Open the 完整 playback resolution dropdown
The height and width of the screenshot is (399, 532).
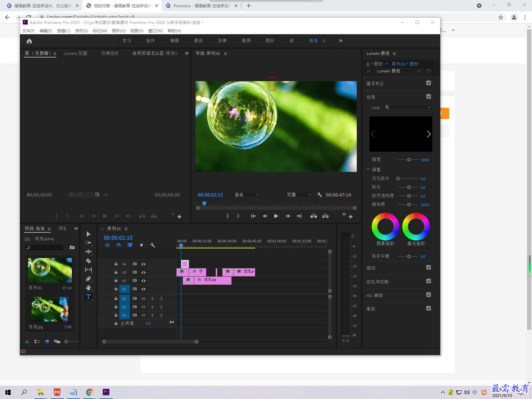tap(299, 195)
